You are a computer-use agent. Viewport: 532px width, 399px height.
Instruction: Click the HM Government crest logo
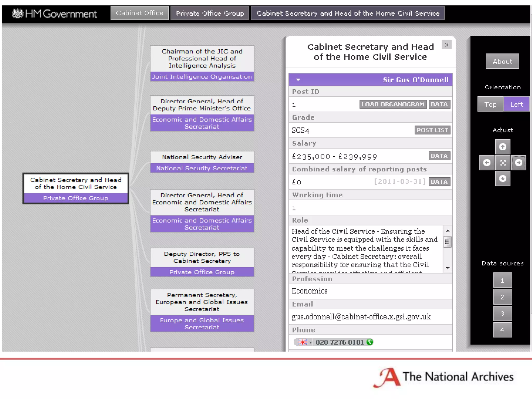[18, 14]
